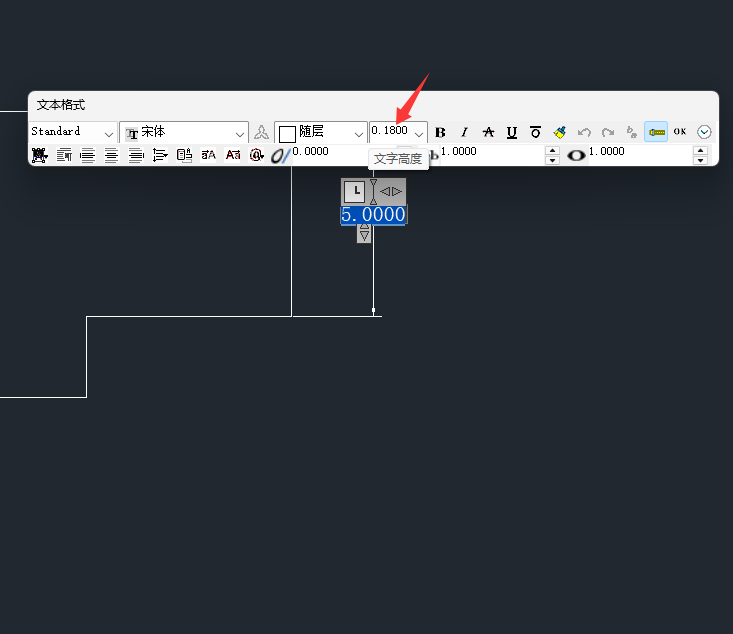
Task: Convert text to uppercase with aA icon
Action: (208, 155)
